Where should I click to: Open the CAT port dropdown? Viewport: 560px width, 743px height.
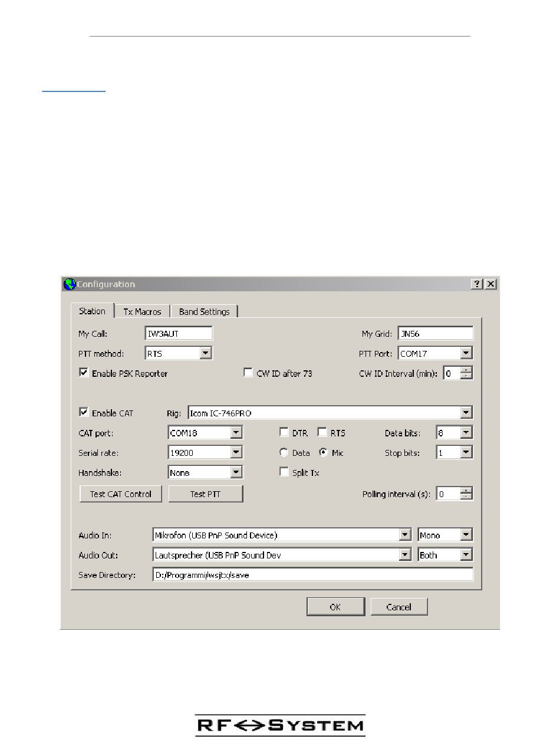tap(206, 433)
